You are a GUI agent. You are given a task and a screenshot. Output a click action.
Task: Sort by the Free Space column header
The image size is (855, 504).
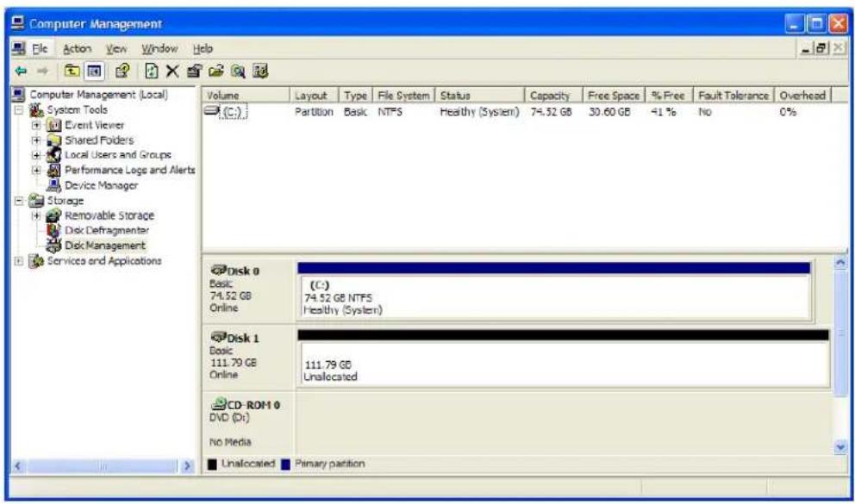coord(614,96)
